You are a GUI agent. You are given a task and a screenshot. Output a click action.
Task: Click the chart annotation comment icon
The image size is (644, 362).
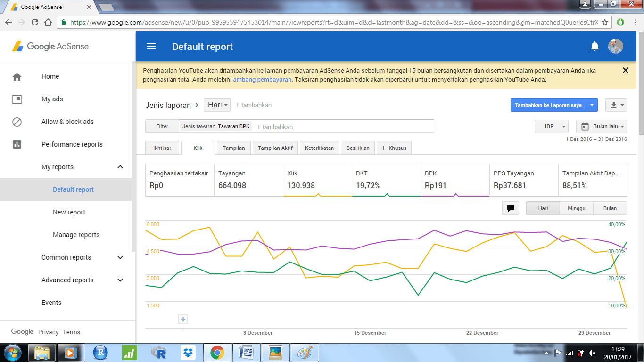[510, 208]
